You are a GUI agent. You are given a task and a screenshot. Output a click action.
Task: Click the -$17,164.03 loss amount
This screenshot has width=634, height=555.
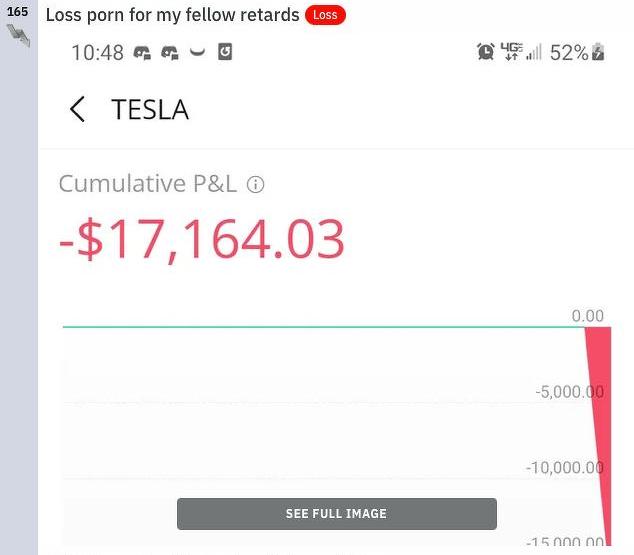click(x=201, y=240)
